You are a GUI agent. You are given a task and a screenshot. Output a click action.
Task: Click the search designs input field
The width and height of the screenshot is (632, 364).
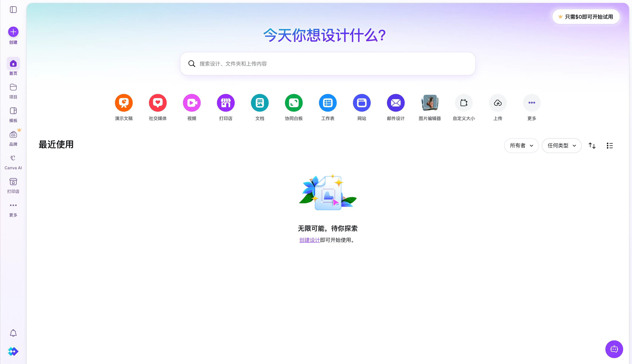(328, 64)
